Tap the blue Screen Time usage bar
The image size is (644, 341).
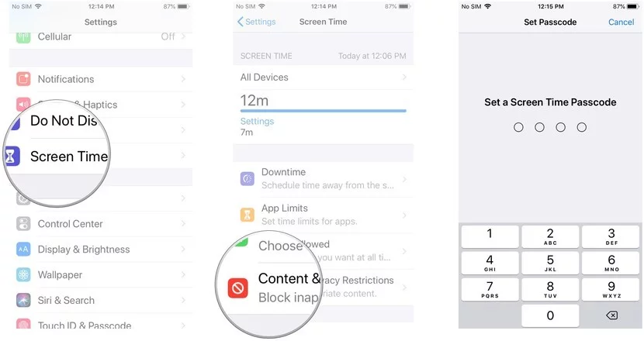[x=324, y=111]
